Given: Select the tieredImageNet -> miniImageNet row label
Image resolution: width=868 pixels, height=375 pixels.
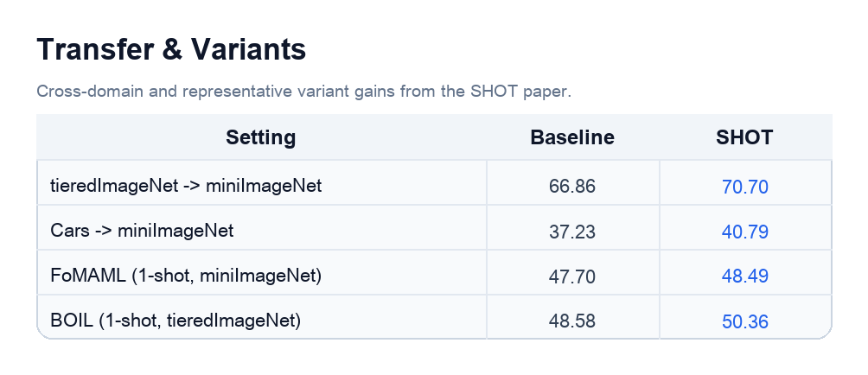Looking at the screenshot, I should (x=186, y=185).
